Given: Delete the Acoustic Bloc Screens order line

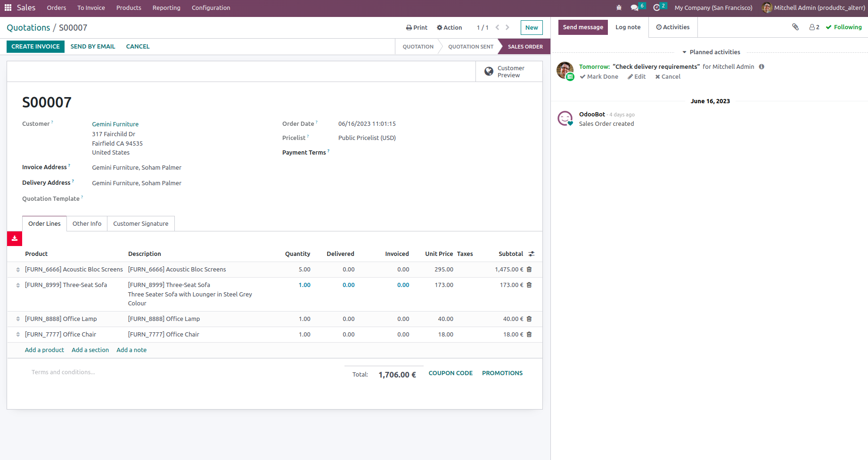Looking at the screenshot, I should point(529,270).
